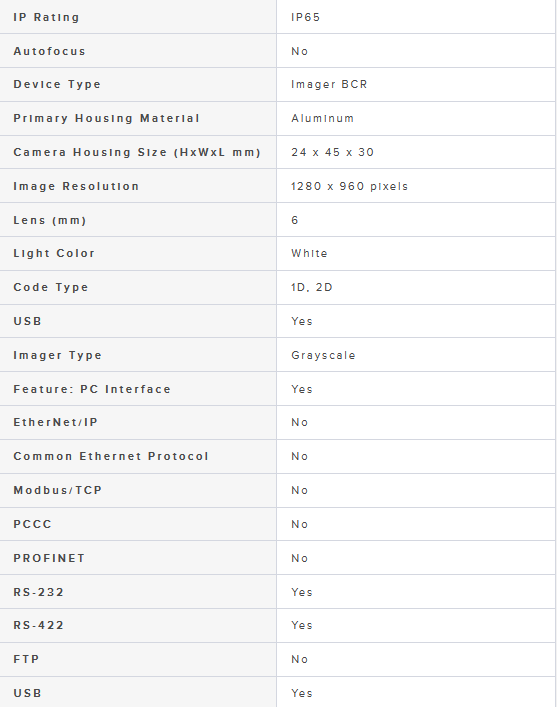Click the Feature: PC Interface label
The width and height of the screenshot is (557, 707).
click(x=92, y=389)
